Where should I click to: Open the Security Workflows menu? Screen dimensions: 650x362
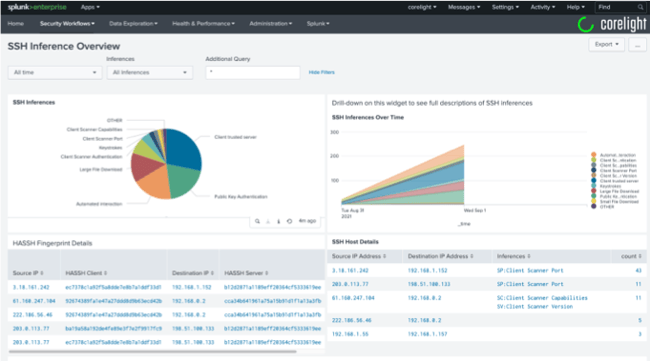click(x=67, y=24)
